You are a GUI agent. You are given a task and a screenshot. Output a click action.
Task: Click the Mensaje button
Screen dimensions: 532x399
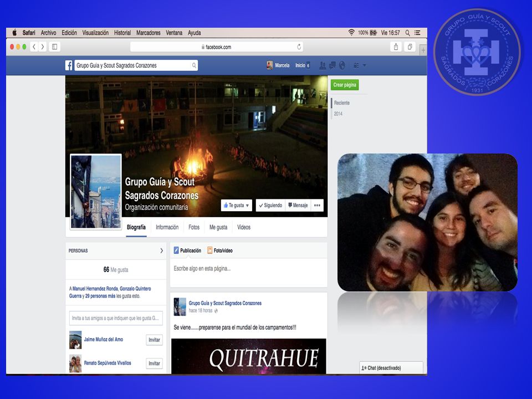pos(298,205)
